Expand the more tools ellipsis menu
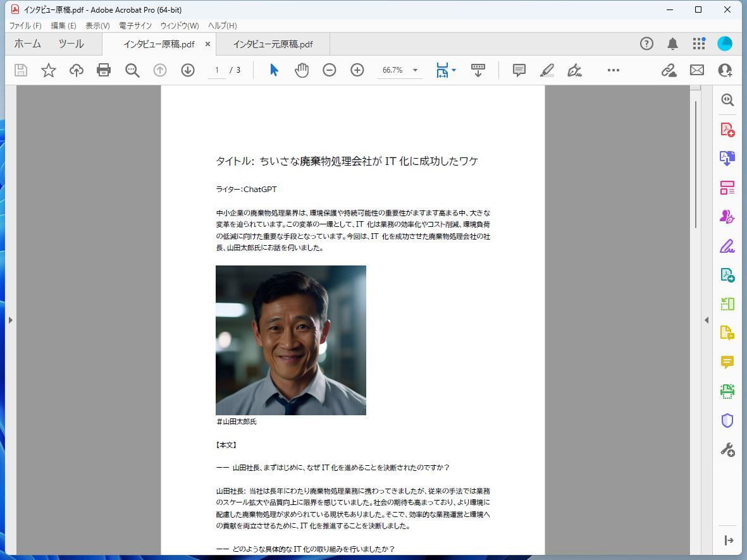This screenshot has height=560, width=747. point(612,70)
